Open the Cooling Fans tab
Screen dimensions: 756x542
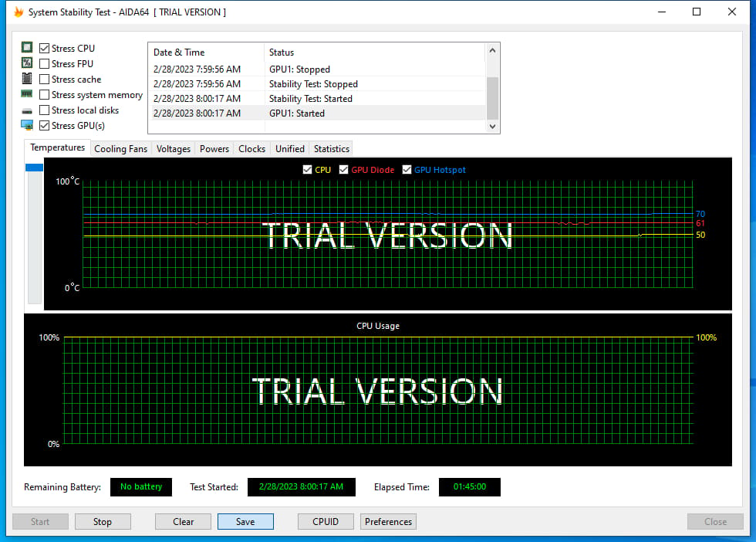click(120, 149)
